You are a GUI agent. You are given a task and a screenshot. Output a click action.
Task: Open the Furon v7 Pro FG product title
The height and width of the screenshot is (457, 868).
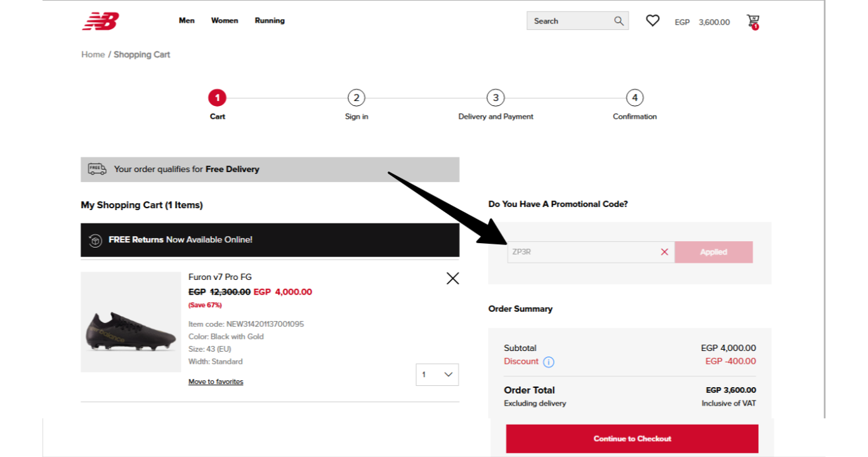click(x=220, y=277)
